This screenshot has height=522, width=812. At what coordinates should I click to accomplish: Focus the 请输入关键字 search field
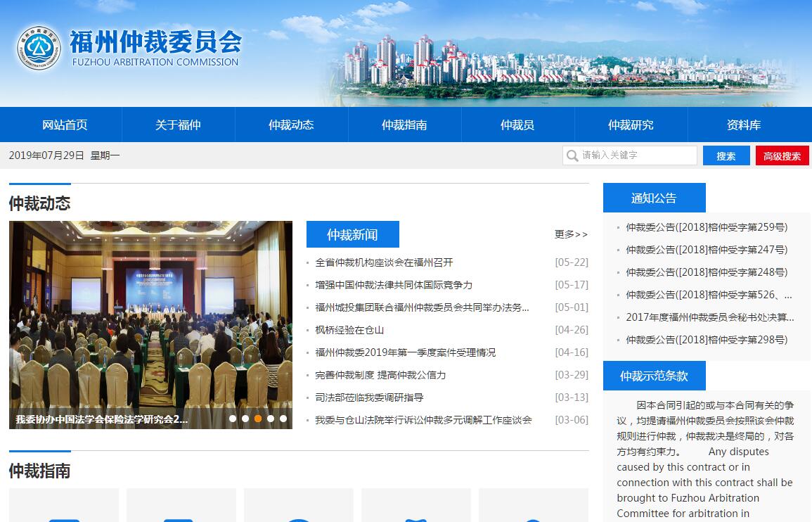(636, 155)
